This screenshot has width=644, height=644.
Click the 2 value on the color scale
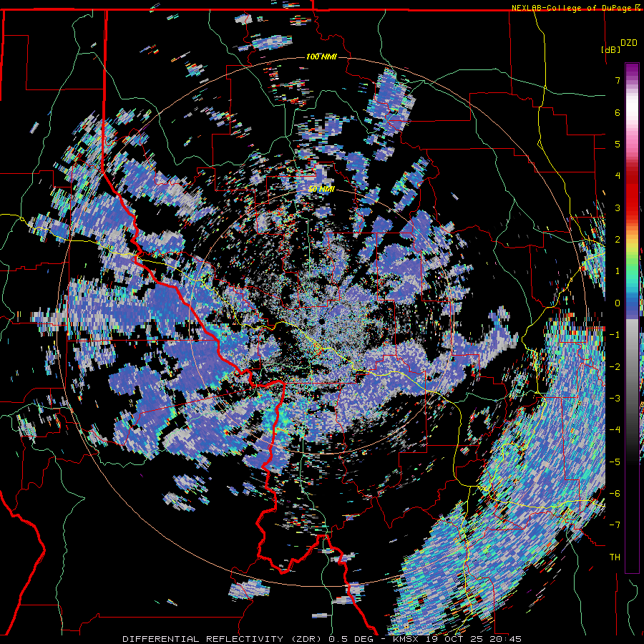pos(617,240)
